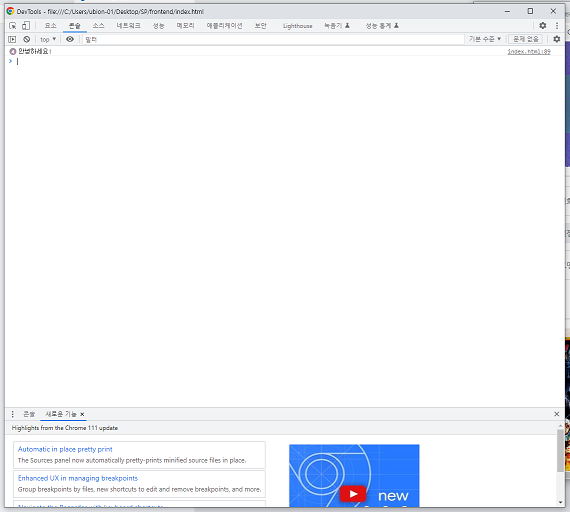The height and width of the screenshot is (512, 570).
Task: Minimize the DevTools window
Action: pyautogui.click(x=507, y=11)
